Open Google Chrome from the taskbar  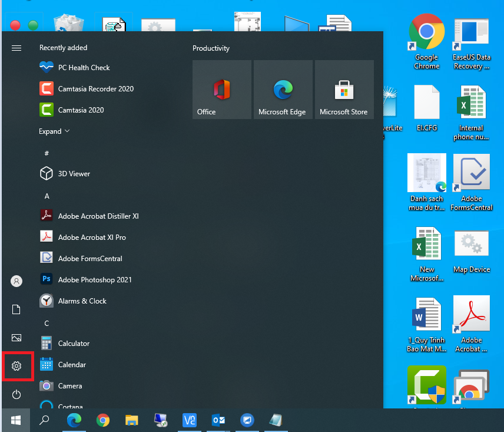pos(103,420)
